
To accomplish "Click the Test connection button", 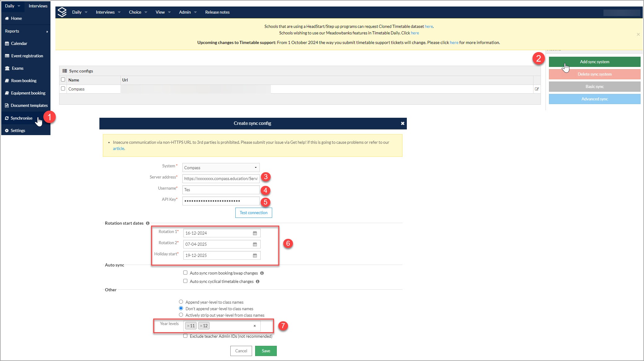I will tap(253, 213).
